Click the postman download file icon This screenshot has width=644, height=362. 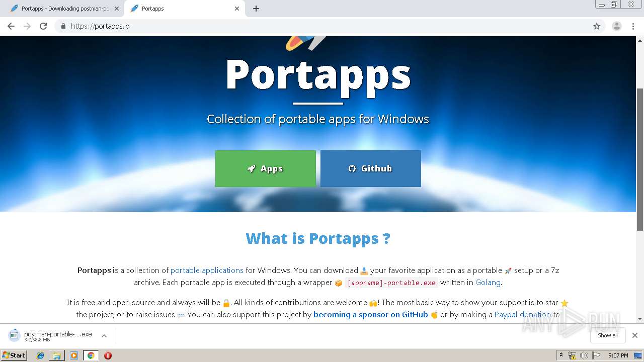coord(14,335)
